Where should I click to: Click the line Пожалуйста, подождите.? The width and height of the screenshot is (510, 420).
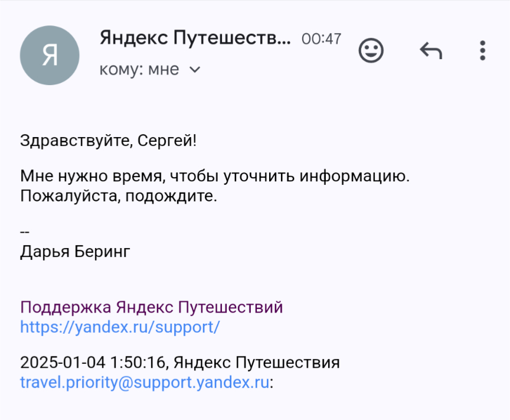pos(119,196)
